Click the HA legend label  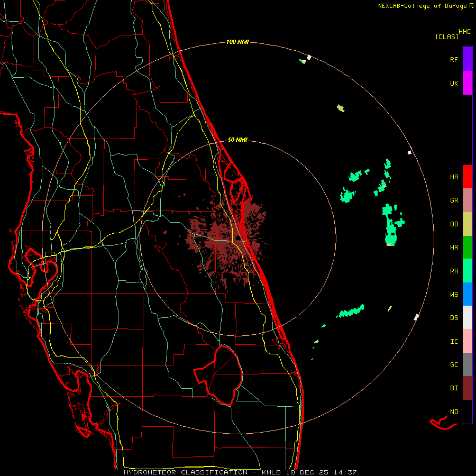click(x=454, y=177)
